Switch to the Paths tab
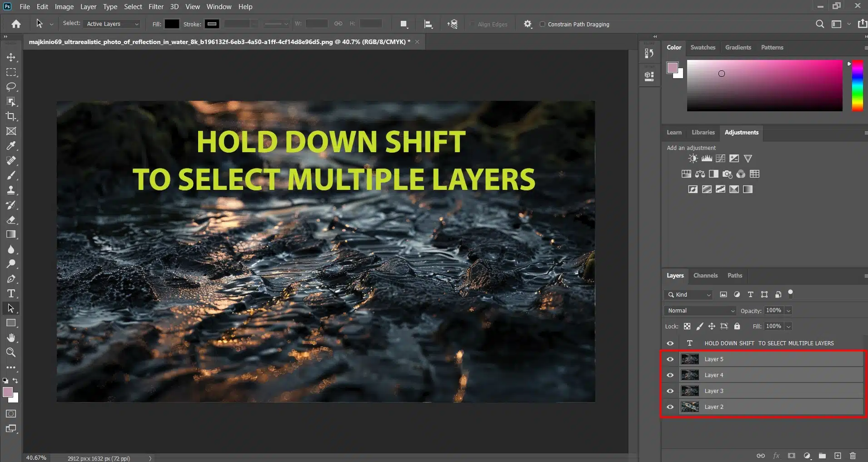 click(x=734, y=275)
